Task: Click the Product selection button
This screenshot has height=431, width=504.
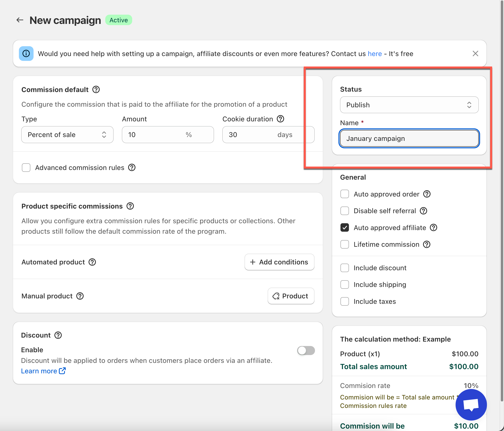Action: (x=291, y=296)
